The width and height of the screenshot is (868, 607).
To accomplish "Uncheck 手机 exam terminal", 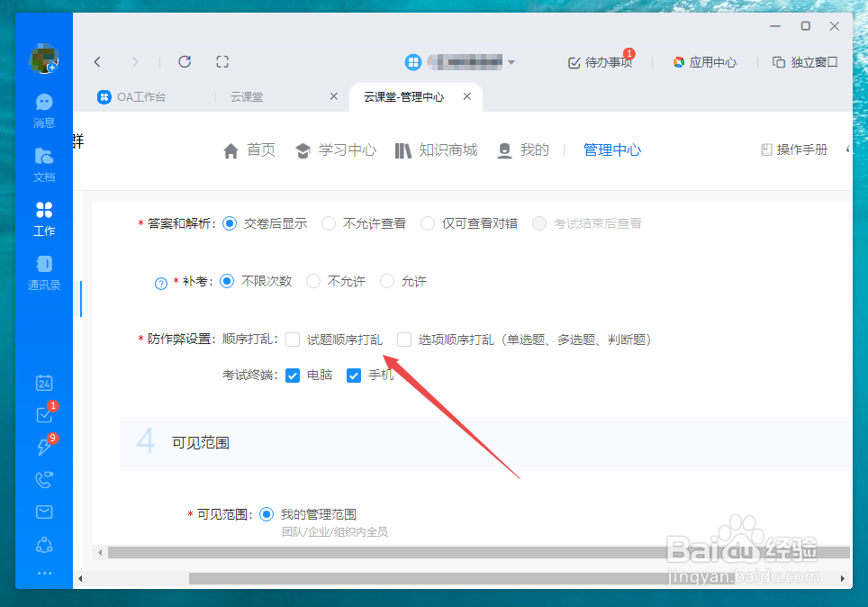I will point(354,376).
